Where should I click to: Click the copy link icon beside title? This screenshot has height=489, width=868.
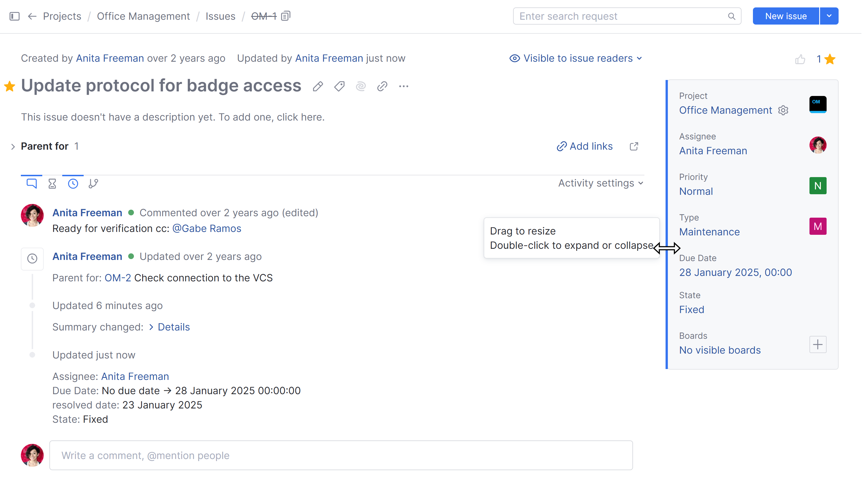pyautogui.click(x=382, y=87)
